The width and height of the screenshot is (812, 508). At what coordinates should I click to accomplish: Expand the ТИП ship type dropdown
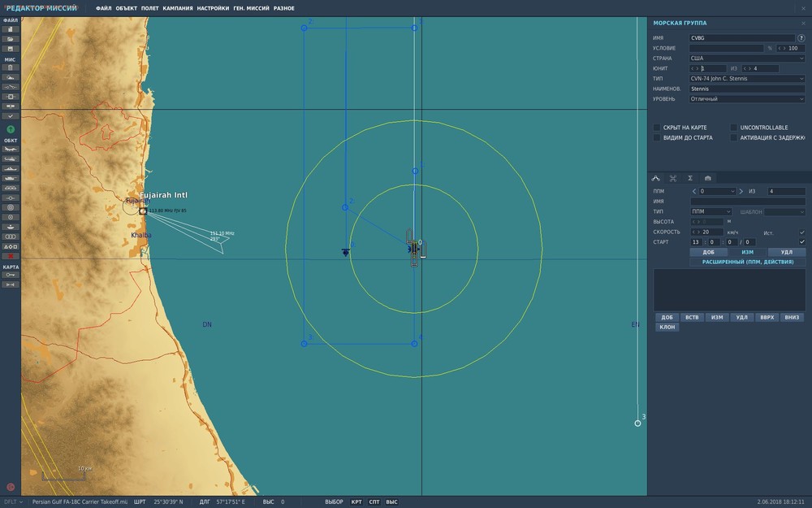747,79
